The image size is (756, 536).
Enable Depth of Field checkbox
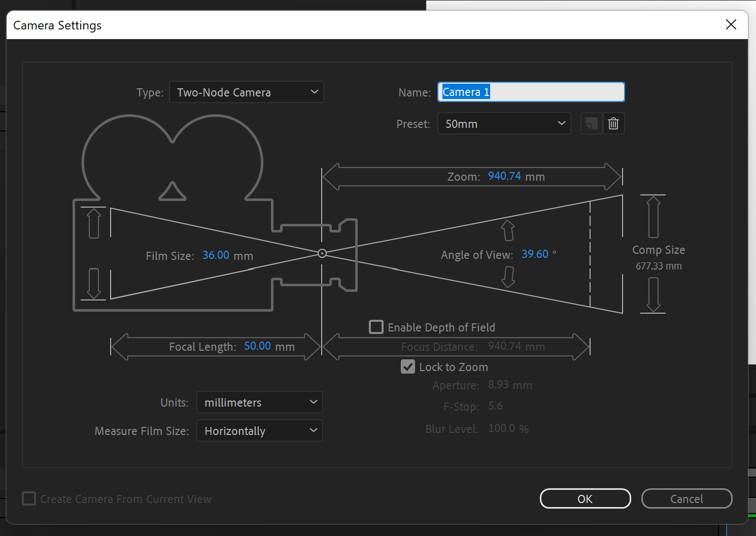(x=376, y=327)
